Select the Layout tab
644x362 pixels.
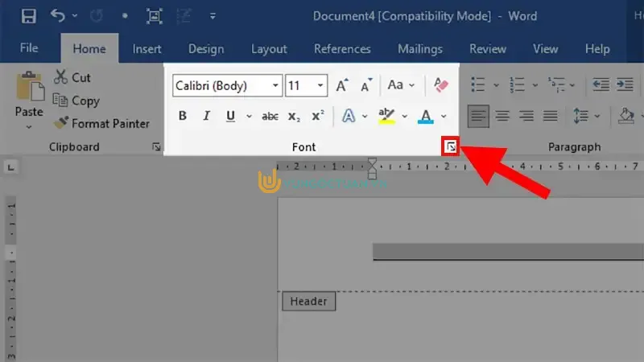[269, 49]
